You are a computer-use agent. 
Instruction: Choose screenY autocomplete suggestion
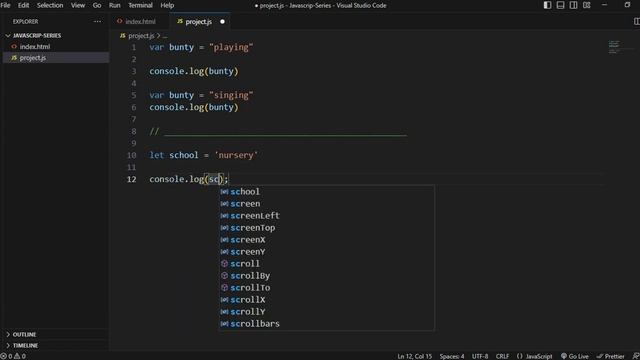coord(327,252)
